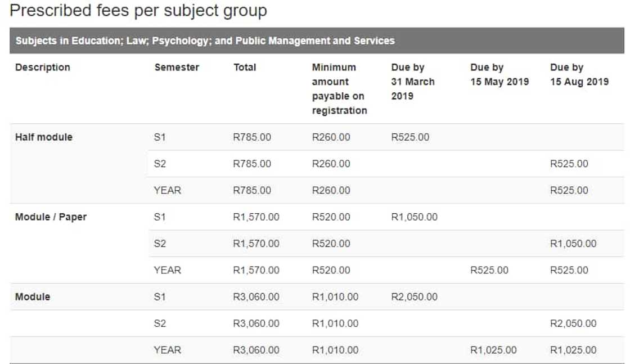The height and width of the screenshot is (364, 630).
Task: Click the "Description" column header
Action: [43, 68]
